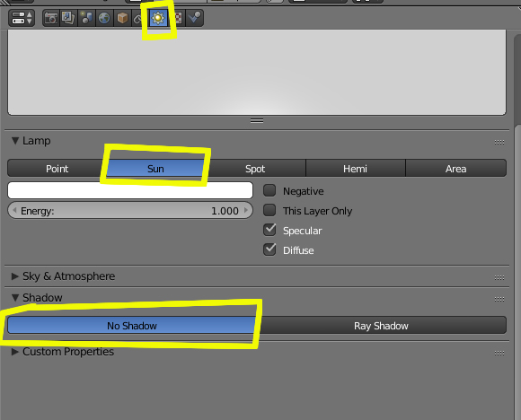Expand the Custom Properties panel
The width and height of the screenshot is (521, 420).
pyautogui.click(x=15, y=352)
